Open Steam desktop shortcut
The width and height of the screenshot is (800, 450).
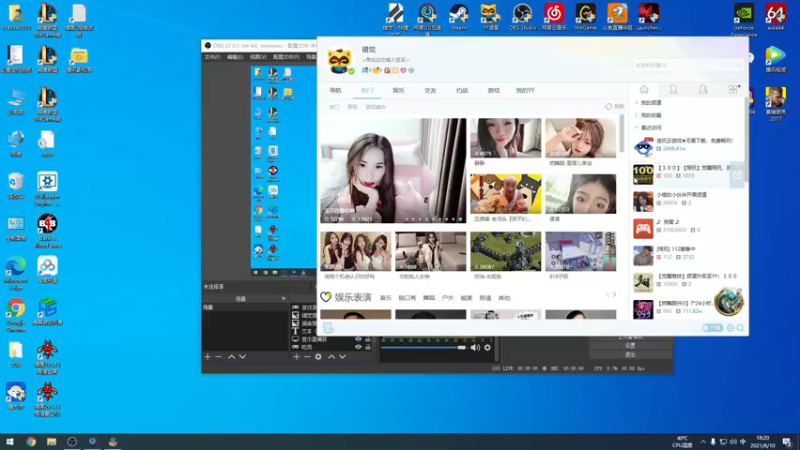(459, 17)
